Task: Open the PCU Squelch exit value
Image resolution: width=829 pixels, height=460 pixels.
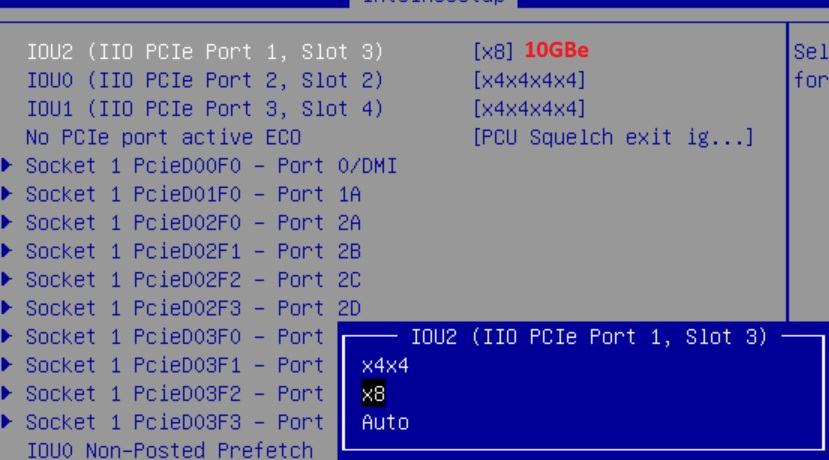Action: click(612, 137)
